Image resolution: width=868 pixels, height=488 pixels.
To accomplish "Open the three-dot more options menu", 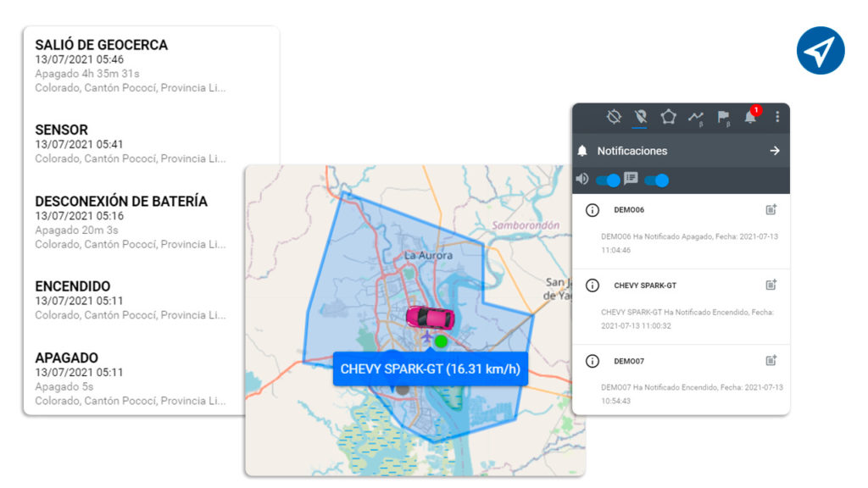I will click(x=777, y=117).
